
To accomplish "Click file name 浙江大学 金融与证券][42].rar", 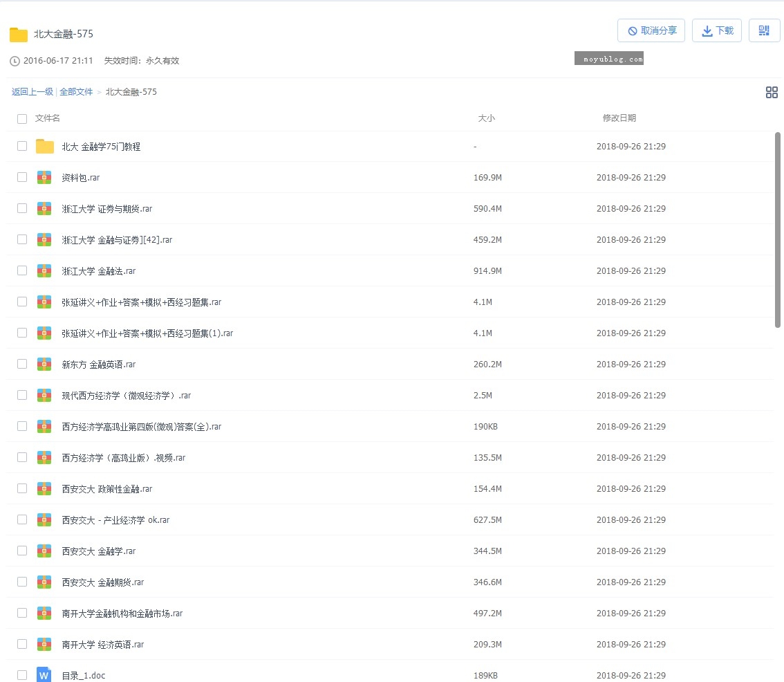I will (x=117, y=240).
